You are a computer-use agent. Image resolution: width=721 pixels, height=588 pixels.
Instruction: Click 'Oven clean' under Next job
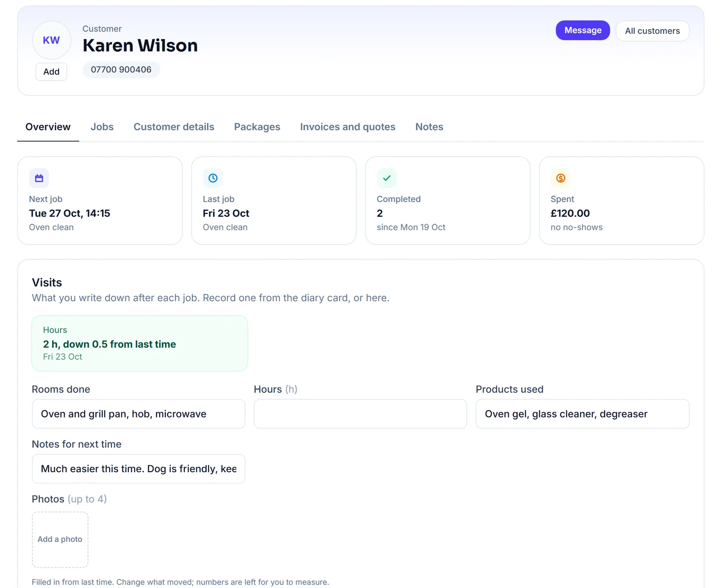(x=51, y=227)
